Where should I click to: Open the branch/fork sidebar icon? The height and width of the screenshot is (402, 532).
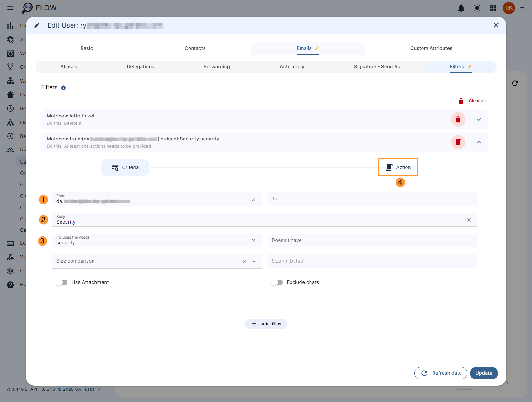pyautogui.click(x=10, y=67)
